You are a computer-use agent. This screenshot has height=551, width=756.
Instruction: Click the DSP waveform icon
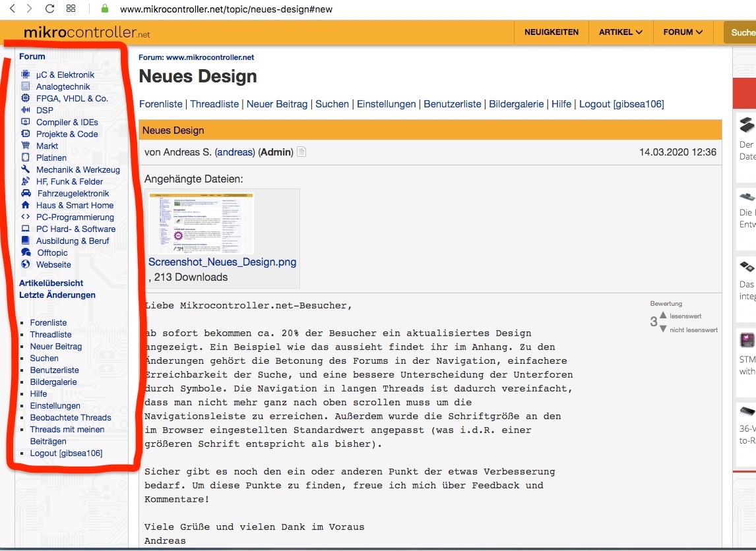pos(26,110)
